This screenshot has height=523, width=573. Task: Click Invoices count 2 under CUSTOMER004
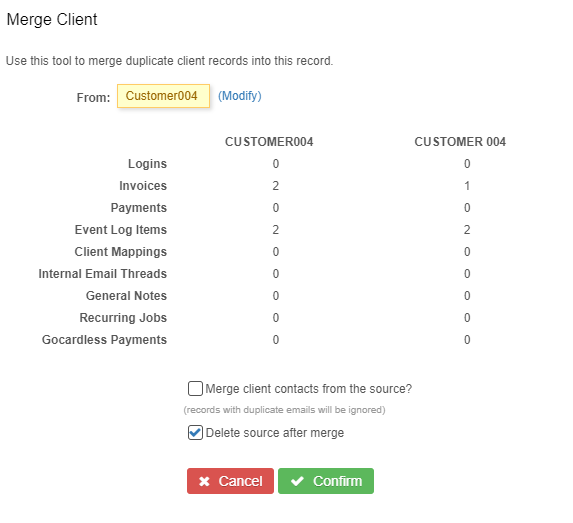coord(276,186)
